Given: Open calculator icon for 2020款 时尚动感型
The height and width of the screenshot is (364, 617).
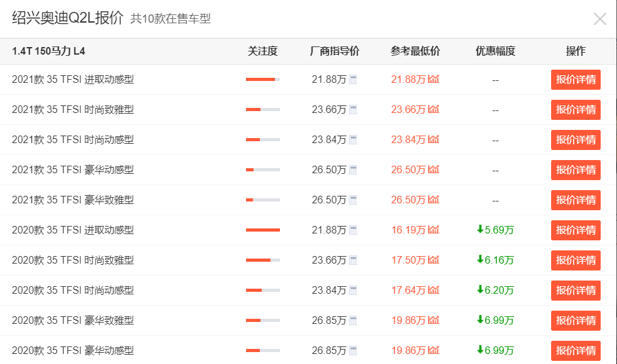Looking at the screenshot, I should click(353, 291).
